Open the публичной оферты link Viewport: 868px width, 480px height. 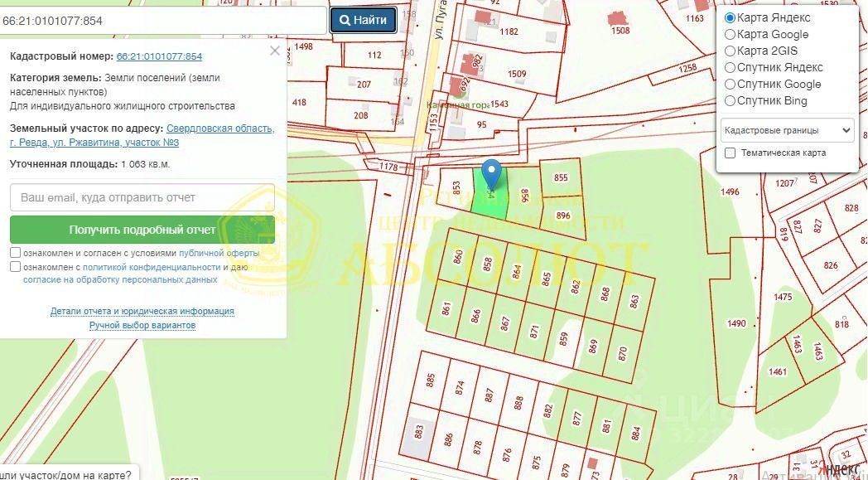(x=219, y=253)
